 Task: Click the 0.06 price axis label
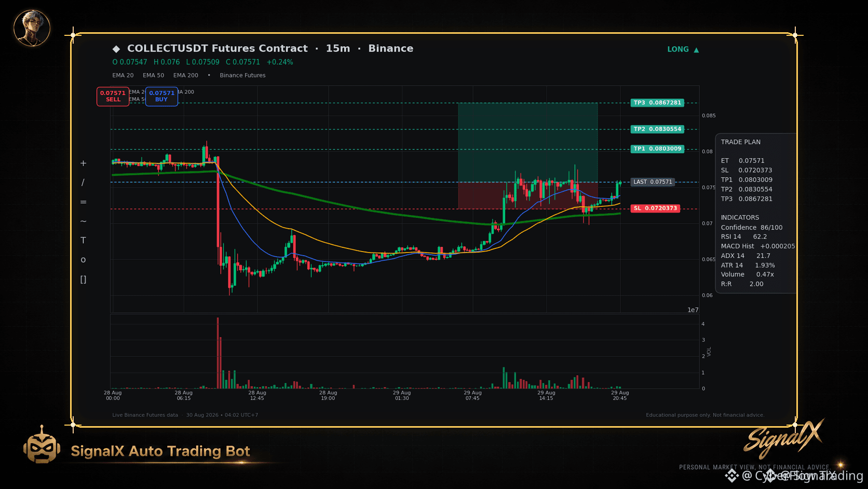pyautogui.click(x=707, y=295)
